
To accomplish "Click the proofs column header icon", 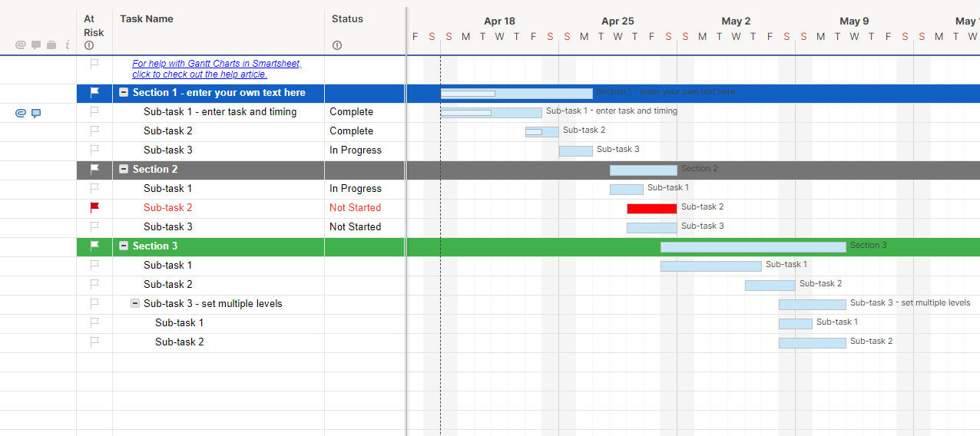I will click(x=51, y=45).
